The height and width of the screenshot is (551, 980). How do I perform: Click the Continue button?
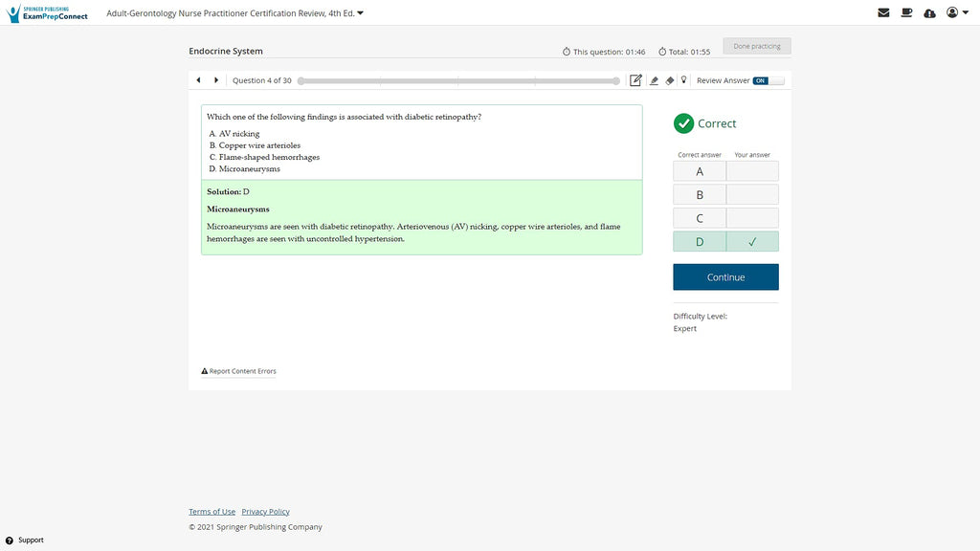click(x=725, y=277)
